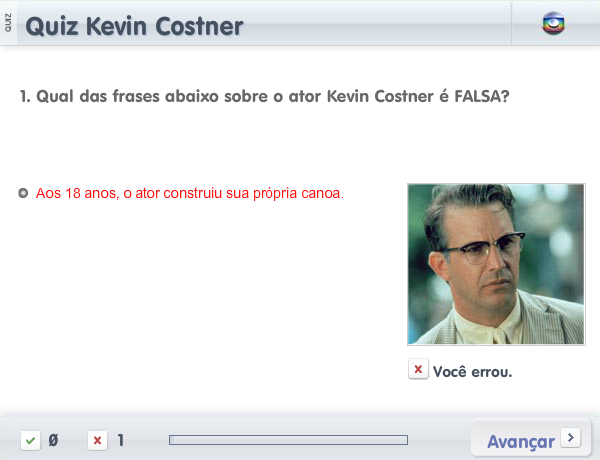The height and width of the screenshot is (460, 600).
Task: Click the wrong answers count one
Action: 121,440
